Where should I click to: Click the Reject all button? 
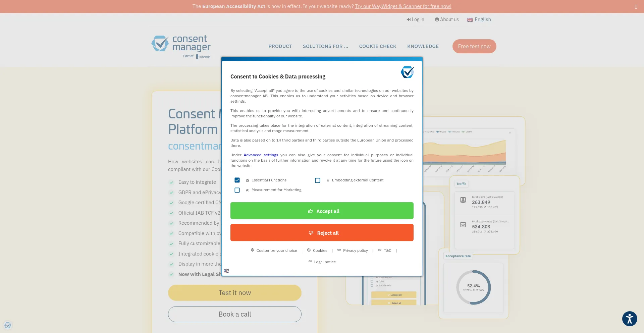[322, 233]
